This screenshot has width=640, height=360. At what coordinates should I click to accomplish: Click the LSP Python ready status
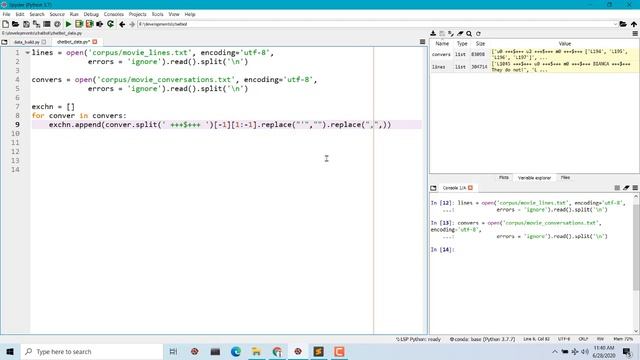pos(418,339)
